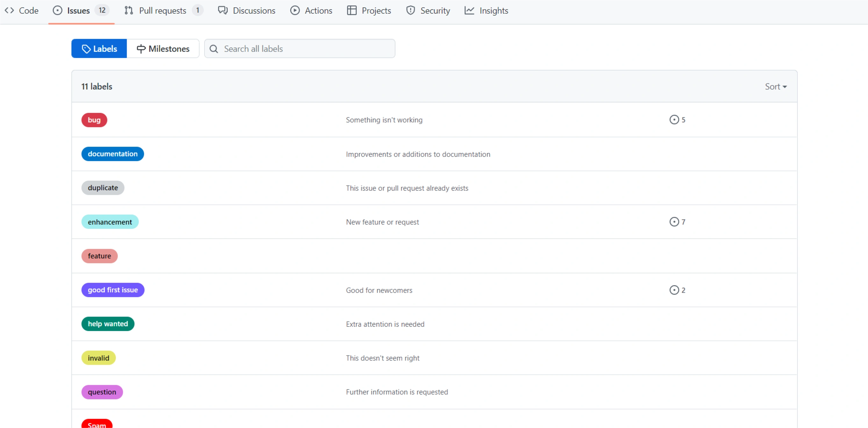Click the yellow invalid label

click(98, 358)
